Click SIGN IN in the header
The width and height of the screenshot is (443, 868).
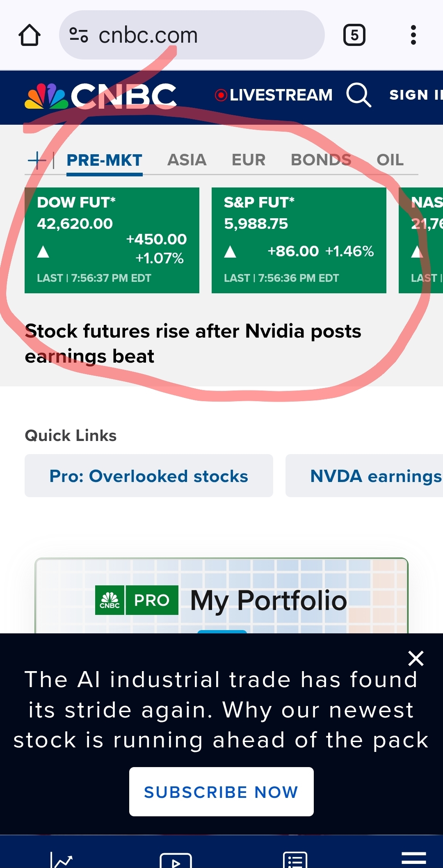click(416, 95)
